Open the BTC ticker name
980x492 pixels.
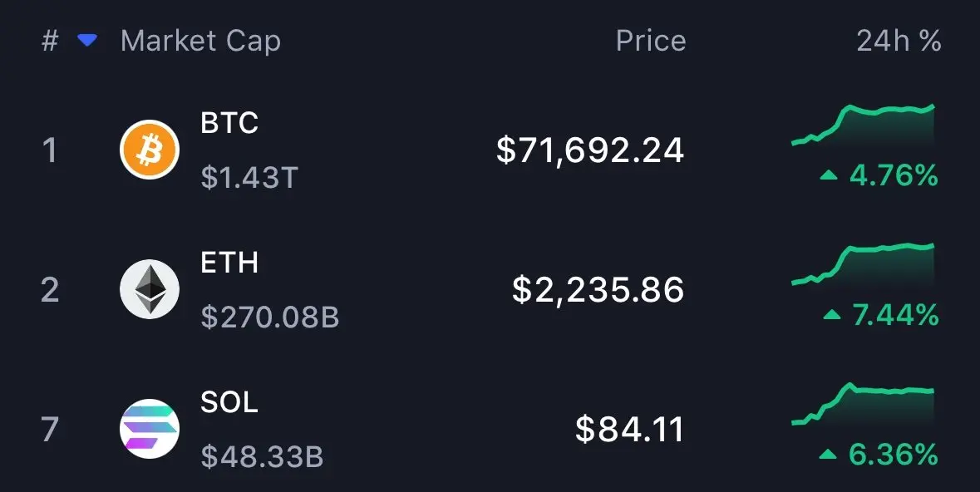[x=229, y=123]
